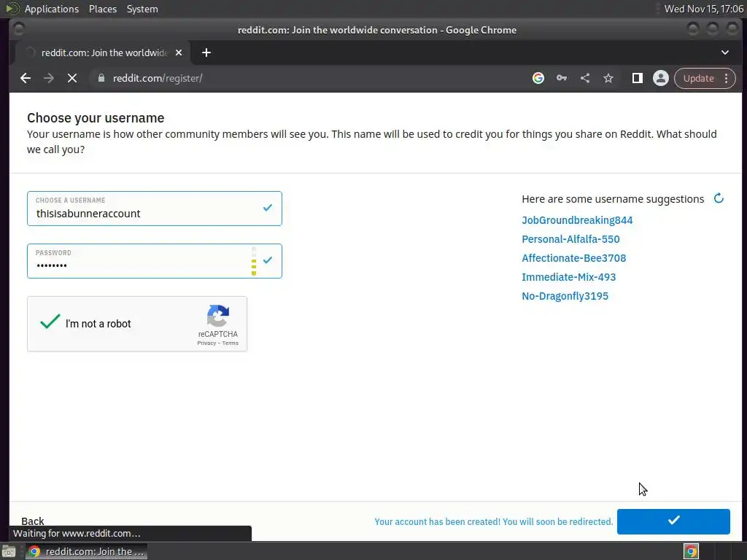Open the Applications menu
747x560 pixels.
pyautogui.click(x=52, y=9)
